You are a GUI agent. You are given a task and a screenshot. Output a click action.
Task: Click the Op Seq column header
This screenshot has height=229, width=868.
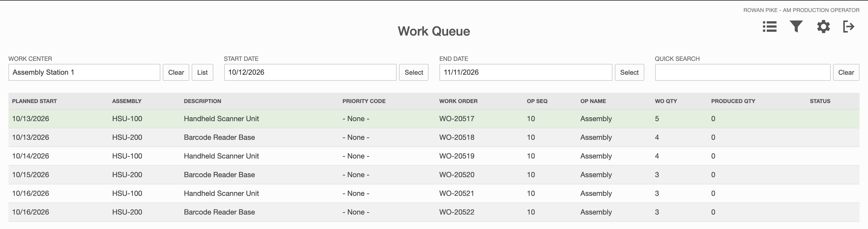point(537,101)
